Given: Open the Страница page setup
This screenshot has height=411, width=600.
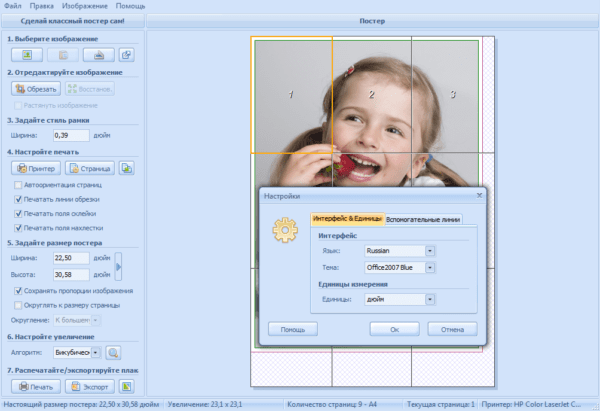Looking at the screenshot, I should [88, 168].
